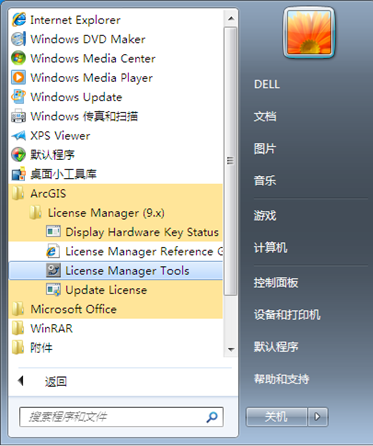Open 图片 pictures library
This screenshot has height=446, width=373.
pyautogui.click(x=265, y=149)
